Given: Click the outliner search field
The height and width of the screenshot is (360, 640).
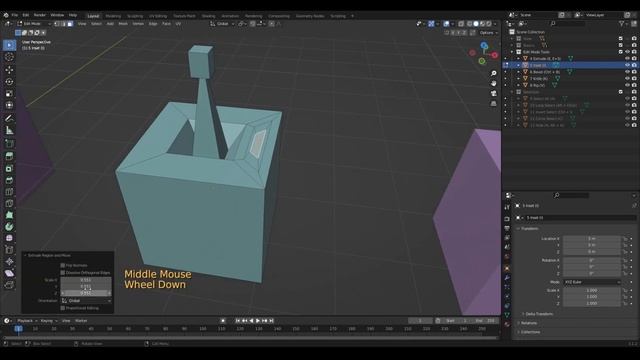Looking at the screenshot, I should (x=567, y=24).
